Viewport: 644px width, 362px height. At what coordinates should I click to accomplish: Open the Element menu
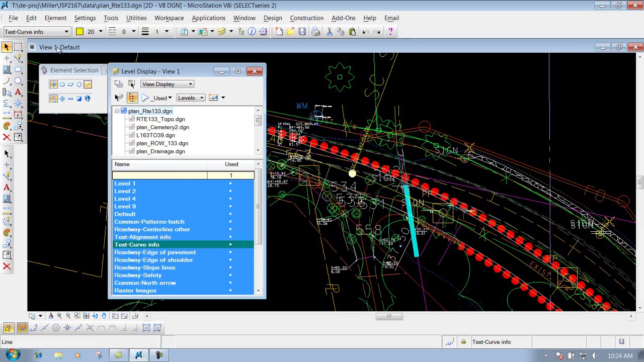[x=55, y=18]
